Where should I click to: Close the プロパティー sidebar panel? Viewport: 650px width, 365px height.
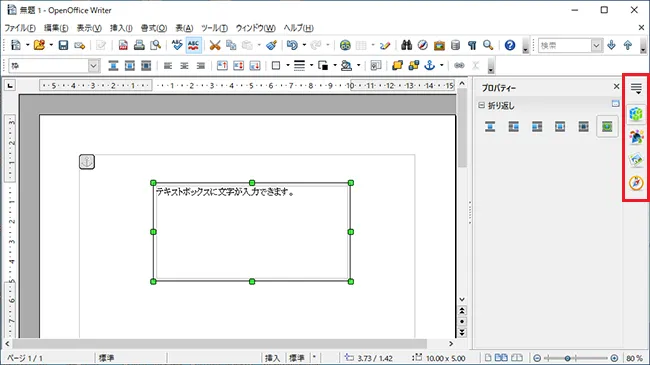(616, 86)
